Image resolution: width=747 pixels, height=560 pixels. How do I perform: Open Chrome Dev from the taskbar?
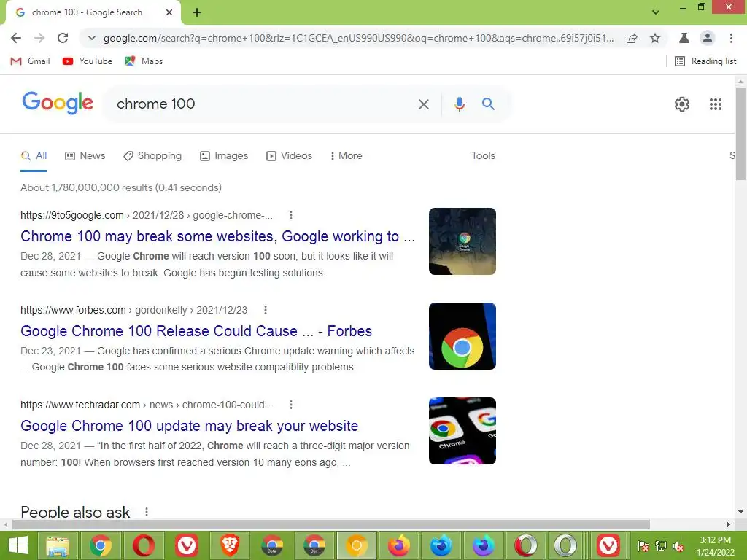314,545
